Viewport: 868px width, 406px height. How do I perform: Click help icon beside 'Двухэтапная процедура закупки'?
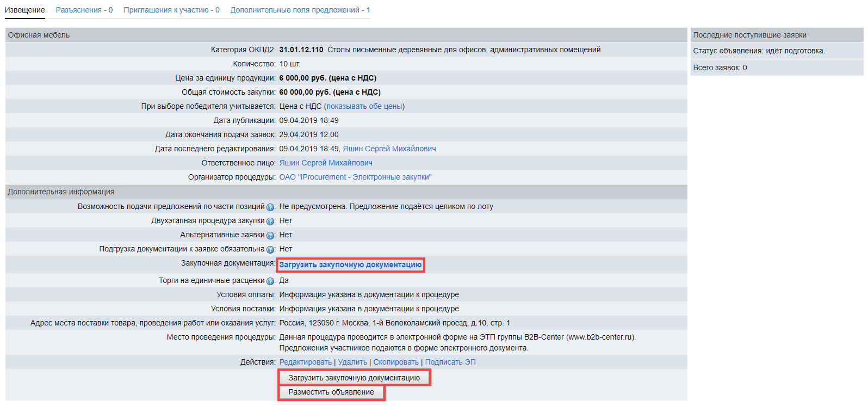[x=270, y=222]
